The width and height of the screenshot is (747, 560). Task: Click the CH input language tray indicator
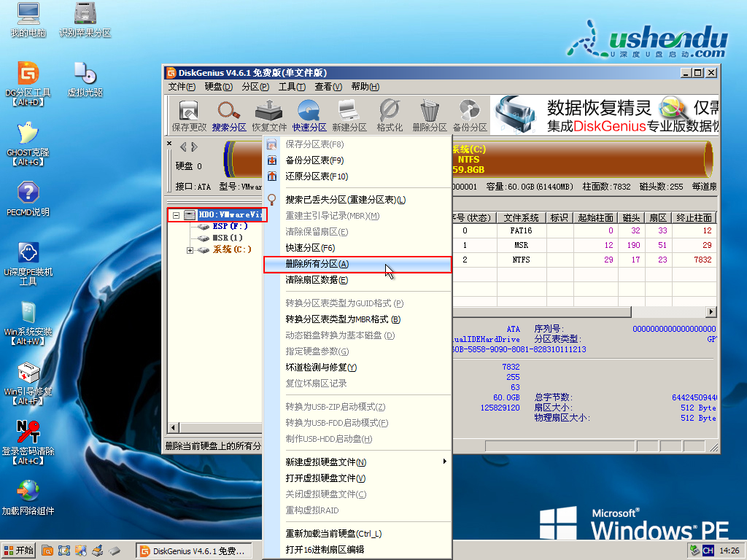pyautogui.click(x=708, y=551)
